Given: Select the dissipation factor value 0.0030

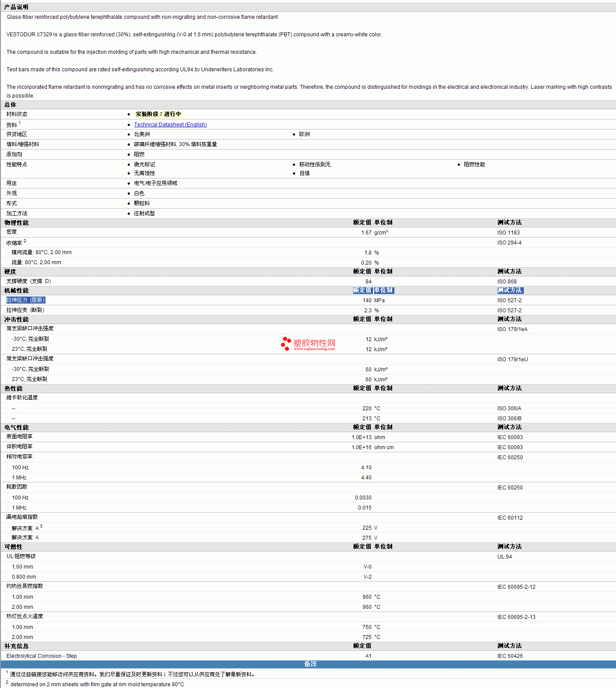Looking at the screenshot, I should click(363, 498).
